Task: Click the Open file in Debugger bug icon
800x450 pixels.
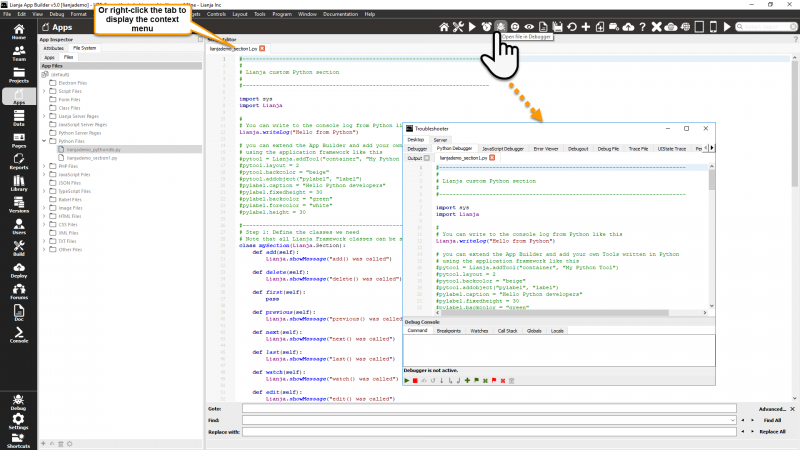Action: click(501, 27)
